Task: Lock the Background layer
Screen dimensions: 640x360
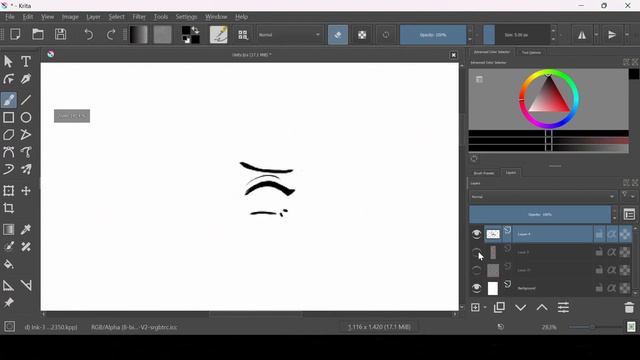Action: click(x=599, y=288)
